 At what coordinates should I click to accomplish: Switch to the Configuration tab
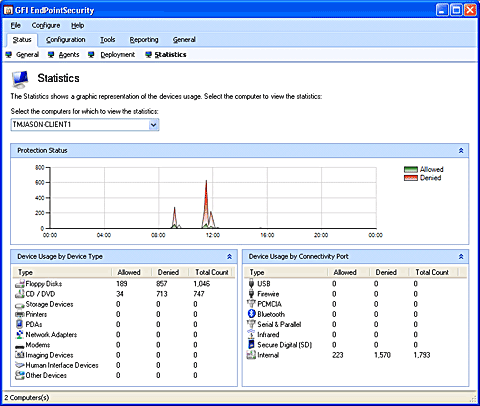66,40
